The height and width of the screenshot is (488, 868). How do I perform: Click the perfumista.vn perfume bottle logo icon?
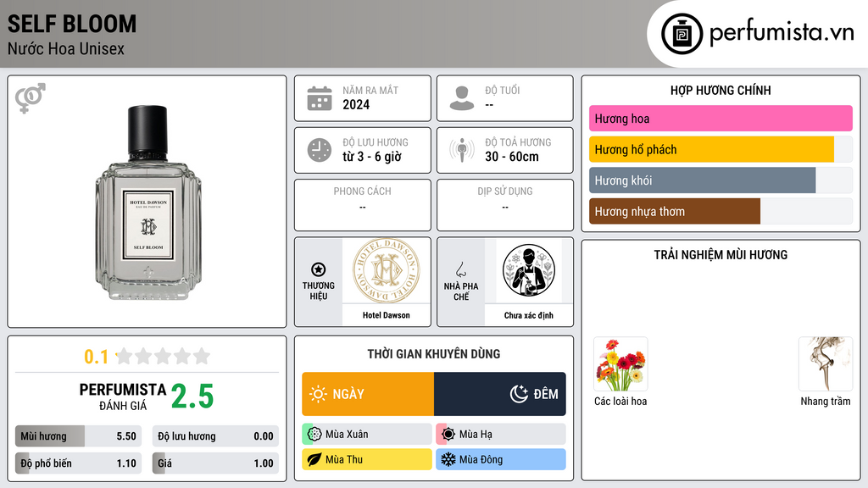(682, 34)
